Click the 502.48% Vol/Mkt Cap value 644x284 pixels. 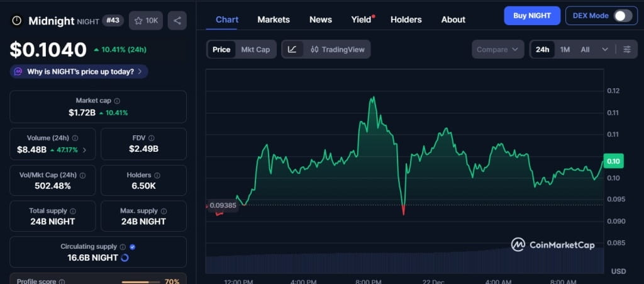click(53, 186)
